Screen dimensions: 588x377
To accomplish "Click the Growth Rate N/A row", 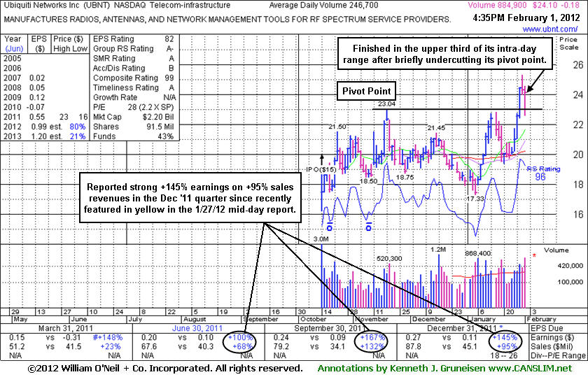I will click(134, 97).
